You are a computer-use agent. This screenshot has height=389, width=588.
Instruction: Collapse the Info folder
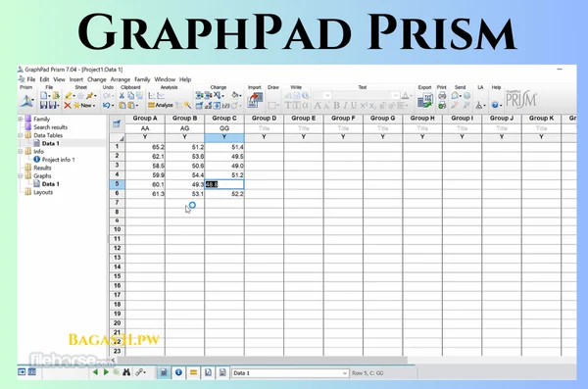[x=21, y=151]
